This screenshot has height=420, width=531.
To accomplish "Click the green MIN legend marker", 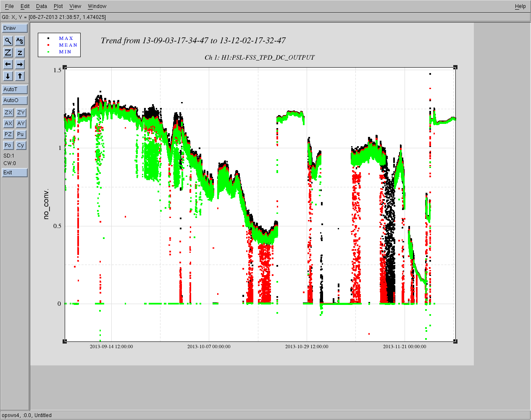I will 49,52.
